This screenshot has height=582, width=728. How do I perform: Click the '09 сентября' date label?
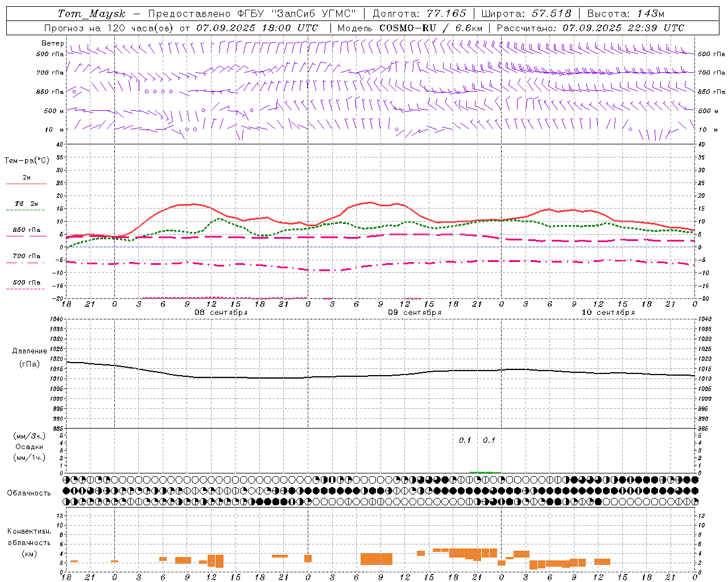click(x=415, y=313)
